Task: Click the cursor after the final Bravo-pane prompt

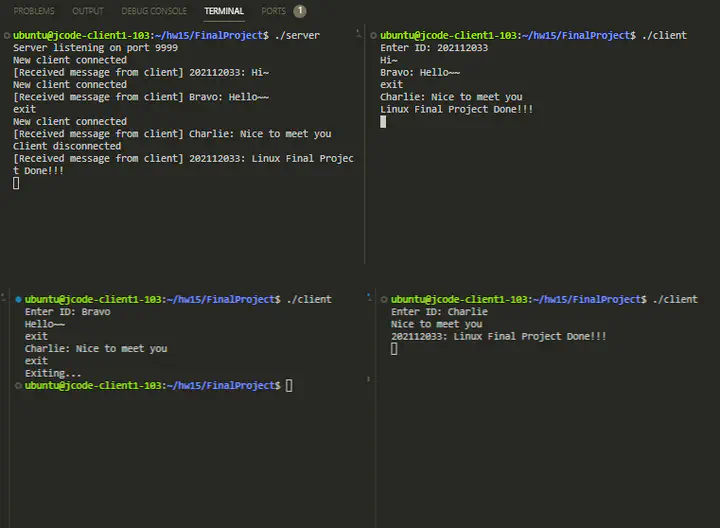Action: click(x=289, y=386)
